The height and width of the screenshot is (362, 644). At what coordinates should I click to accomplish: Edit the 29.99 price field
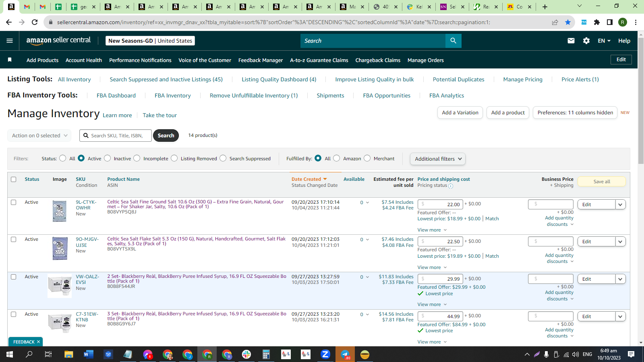point(440,279)
